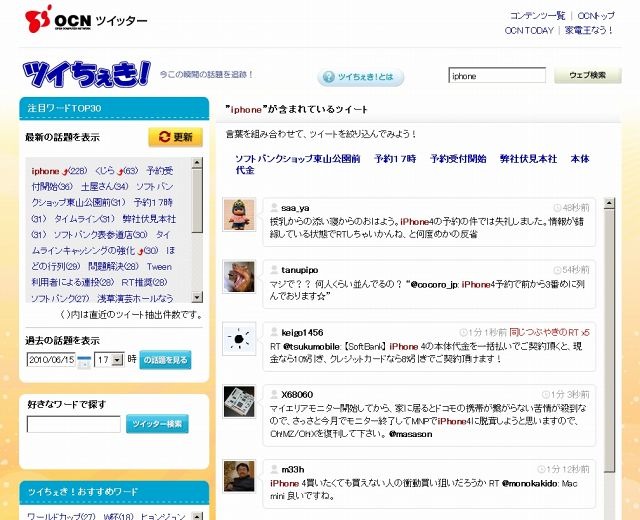Filter tweets by 本体代金
Viewport: 640px width, 520px height.
580,159
